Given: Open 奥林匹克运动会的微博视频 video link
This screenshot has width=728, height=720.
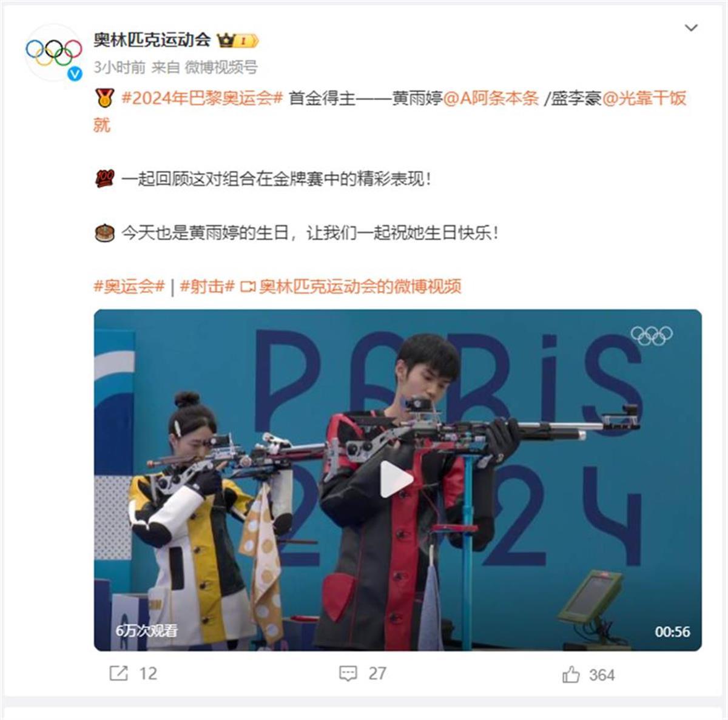Looking at the screenshot, I should click(x=351, y=286).
